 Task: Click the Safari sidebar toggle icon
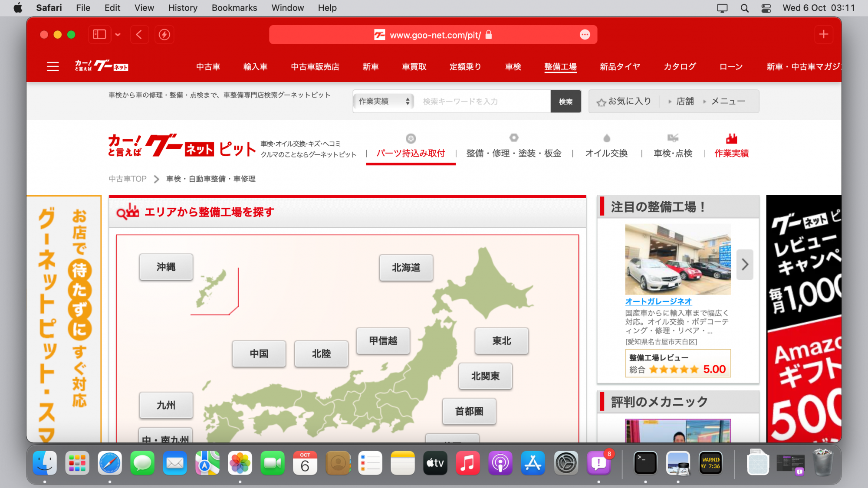pos(99,34)
